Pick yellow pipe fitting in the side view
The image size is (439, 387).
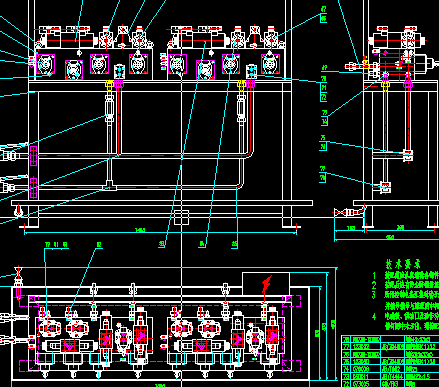click(x=385, y=86)
